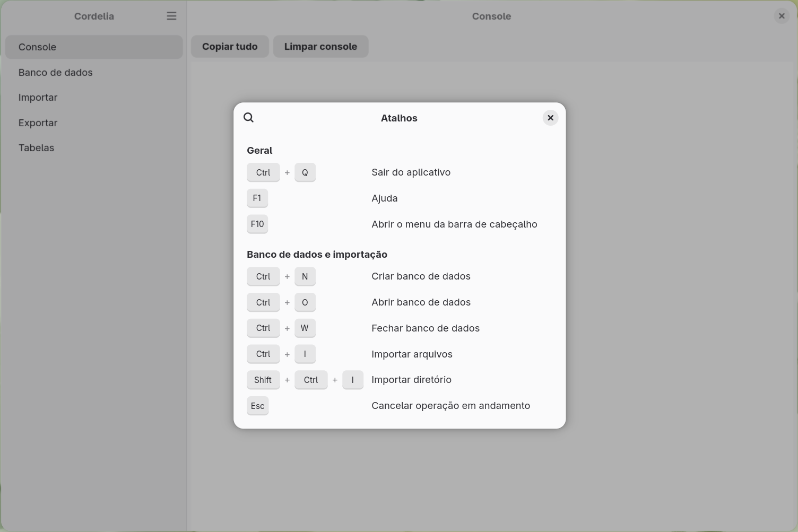Click the 'Geral' section heading
The height and width of the screenshot is (532, 798).
click(259, 151)
